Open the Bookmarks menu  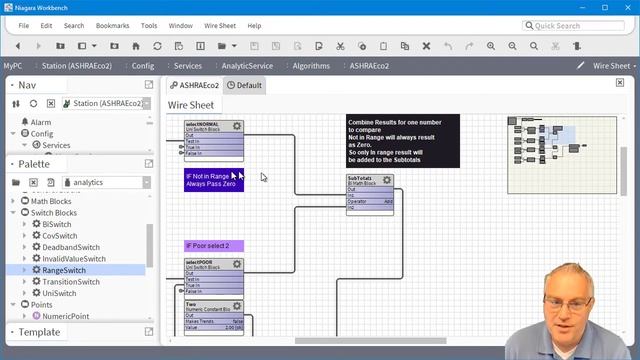tap(113, 26)
